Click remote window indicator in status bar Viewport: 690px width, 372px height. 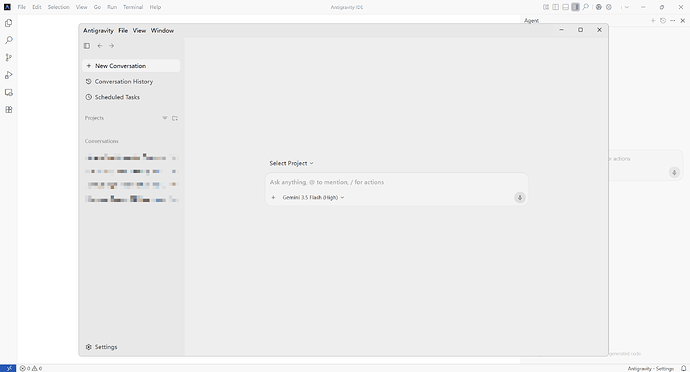tap(8, 368)
